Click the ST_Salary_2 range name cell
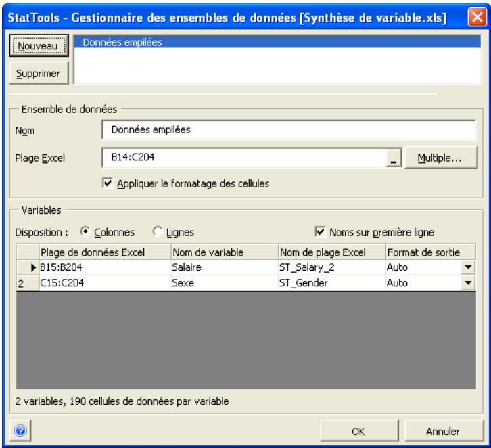491x448 pixels. (x=332, y=267)
